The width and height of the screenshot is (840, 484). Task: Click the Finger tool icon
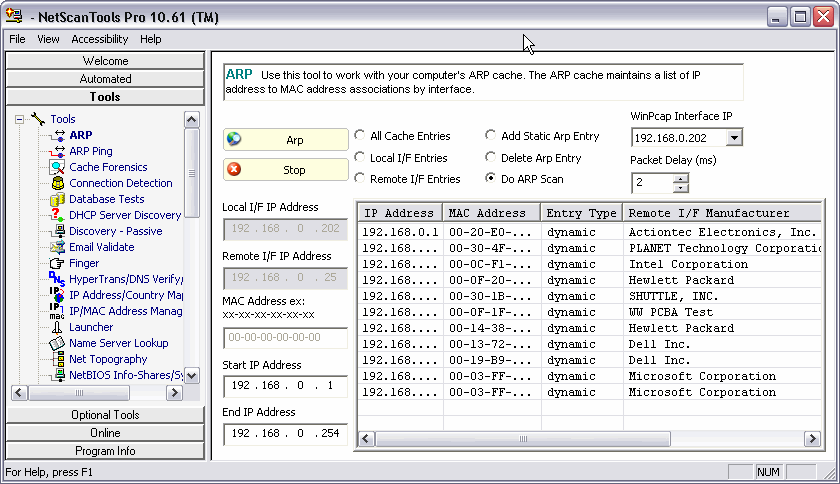tap(57, 263)
